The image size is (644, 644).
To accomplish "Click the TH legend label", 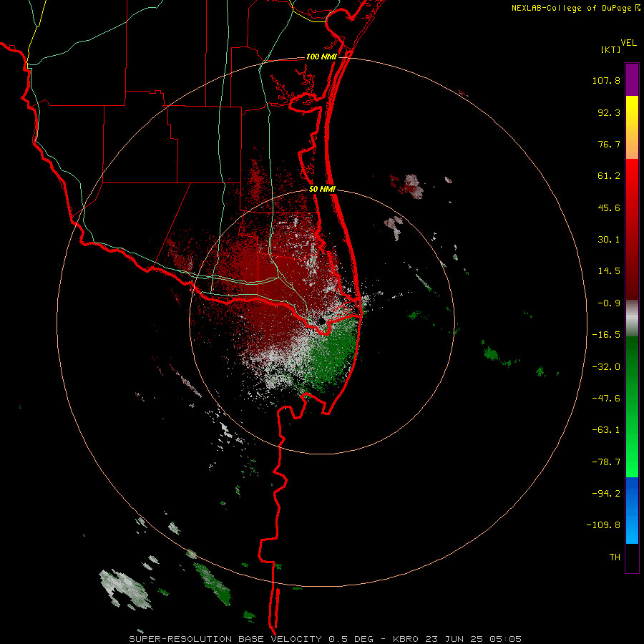I will pos(615,557).
